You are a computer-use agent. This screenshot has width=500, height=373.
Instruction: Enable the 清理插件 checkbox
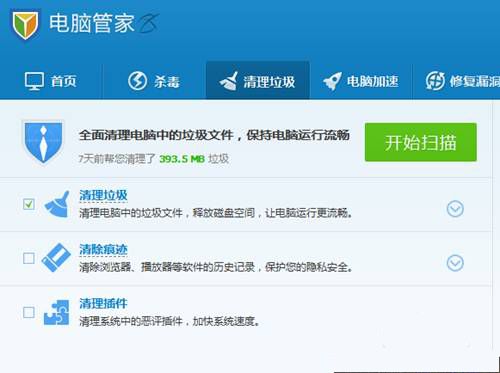[29, 312]
